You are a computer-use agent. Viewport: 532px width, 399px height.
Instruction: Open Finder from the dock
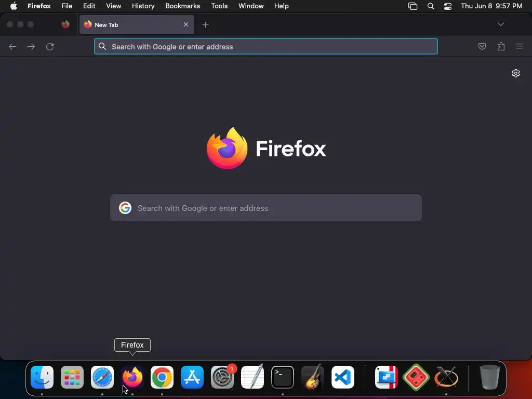[x=42, y=377]
